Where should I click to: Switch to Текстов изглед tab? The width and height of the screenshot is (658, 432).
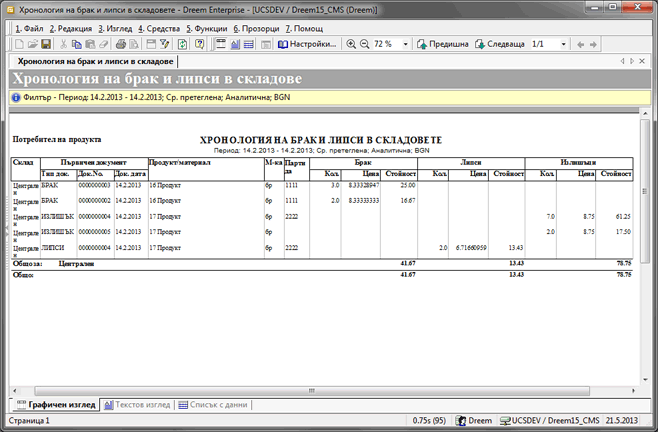(137, 405)
